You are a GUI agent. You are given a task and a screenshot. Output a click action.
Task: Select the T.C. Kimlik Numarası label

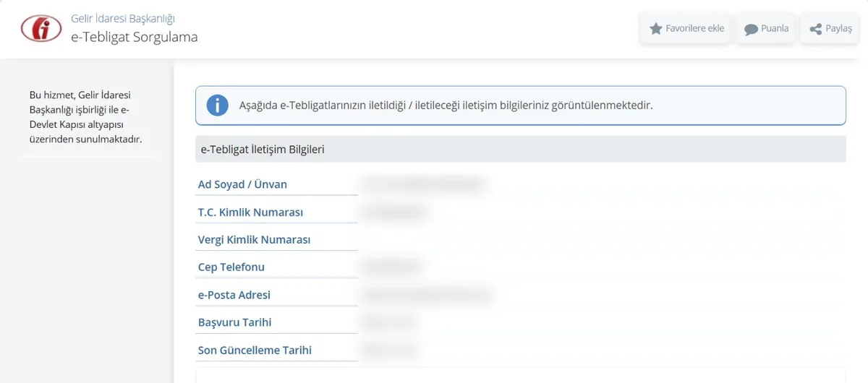[x=250, y=212]
